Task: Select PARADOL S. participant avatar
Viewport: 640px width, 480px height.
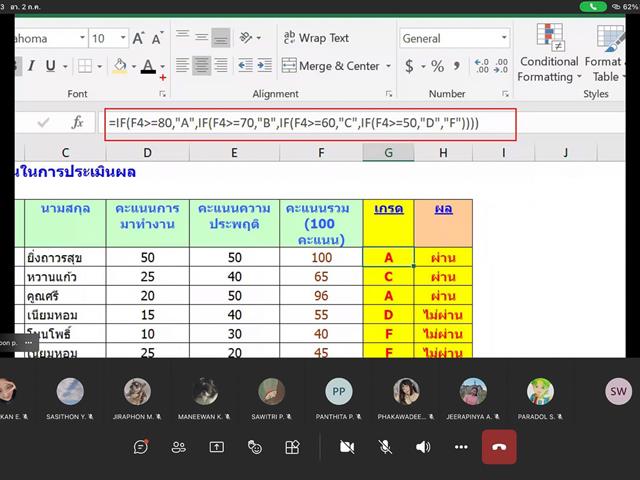Action: pos(540,391)
